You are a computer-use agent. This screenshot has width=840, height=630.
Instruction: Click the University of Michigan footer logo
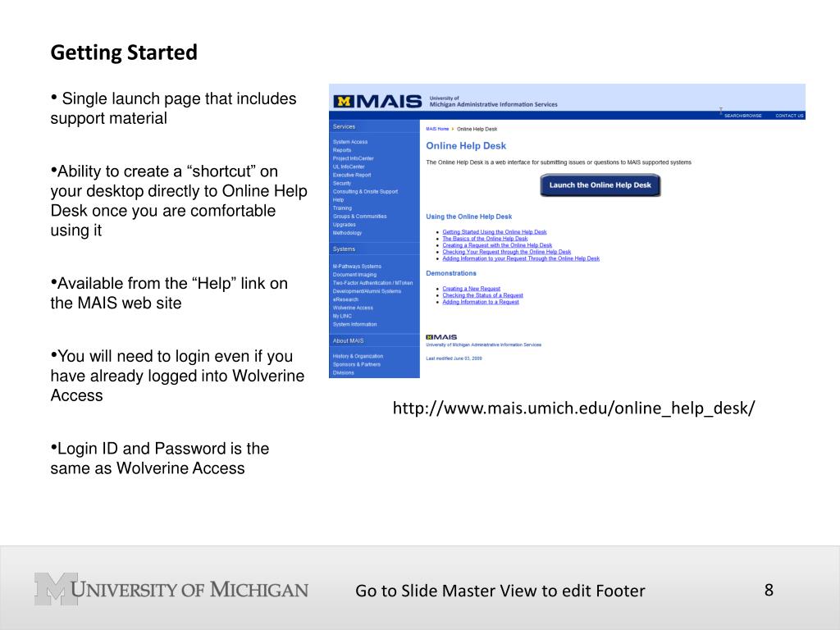click(171, 589)
